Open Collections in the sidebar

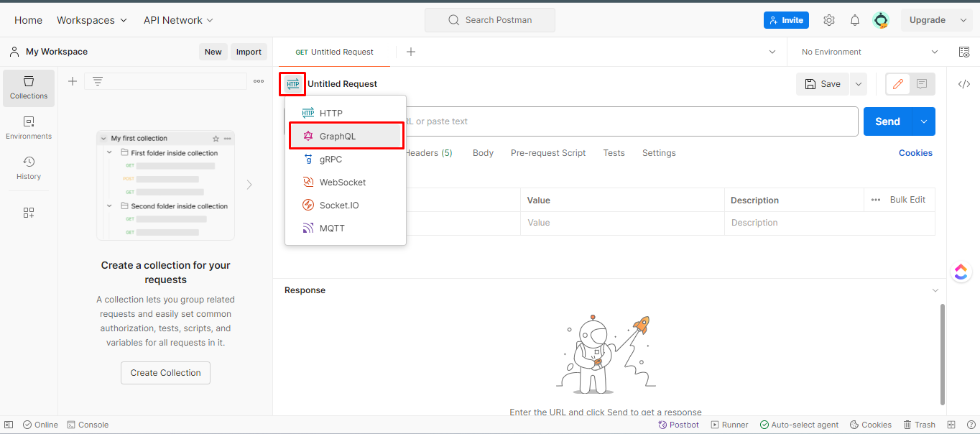(29, 88)
